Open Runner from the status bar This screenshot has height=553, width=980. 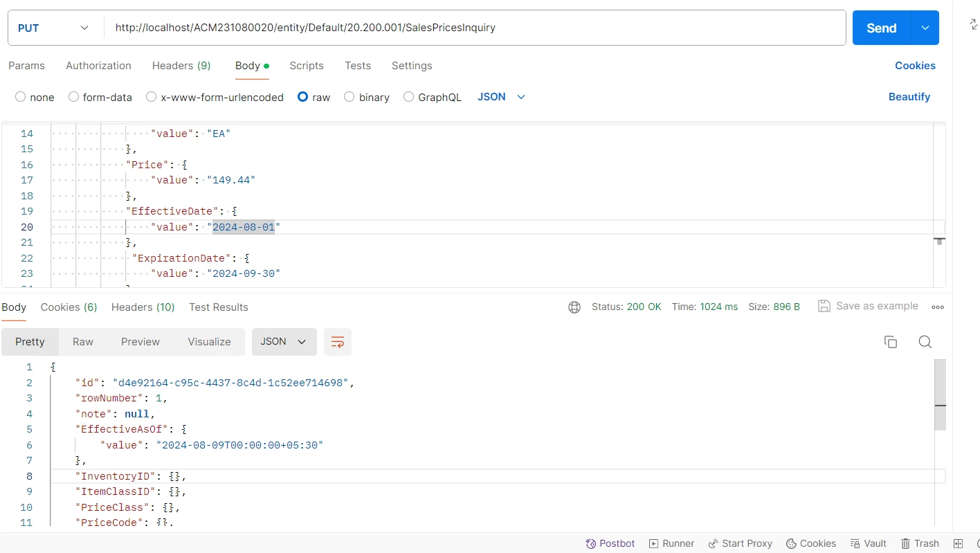[x=671, y=543]
